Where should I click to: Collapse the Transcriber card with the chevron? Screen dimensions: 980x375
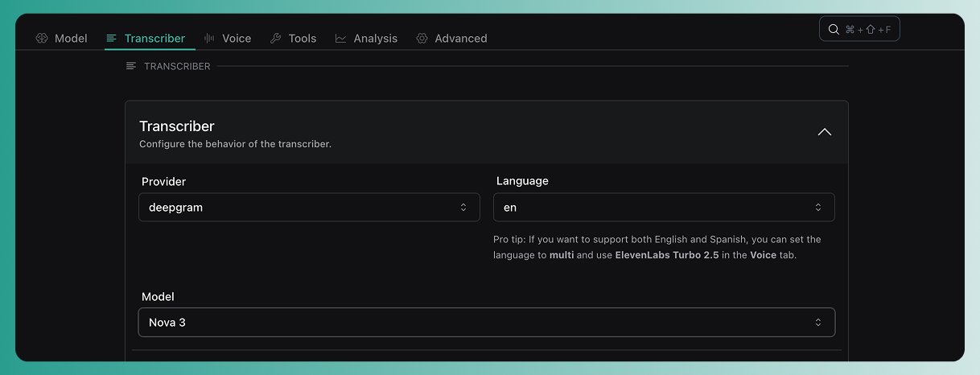pyautogui.click(x=825, y=132)
